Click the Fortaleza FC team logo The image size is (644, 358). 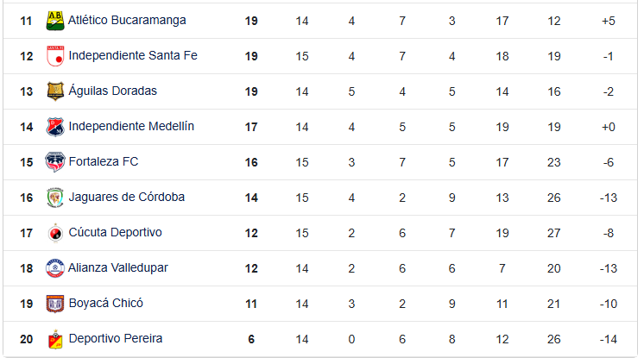point(55,162)
